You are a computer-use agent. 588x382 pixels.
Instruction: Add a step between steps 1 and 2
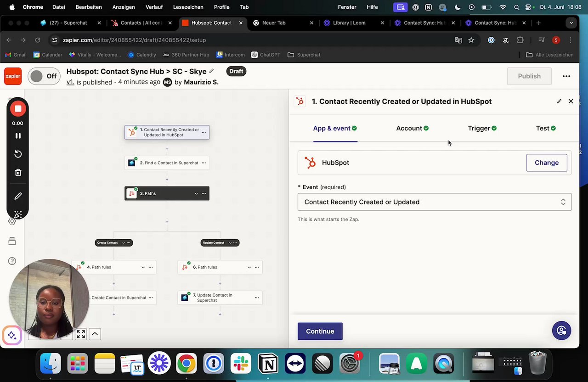[x=167, y=149]
